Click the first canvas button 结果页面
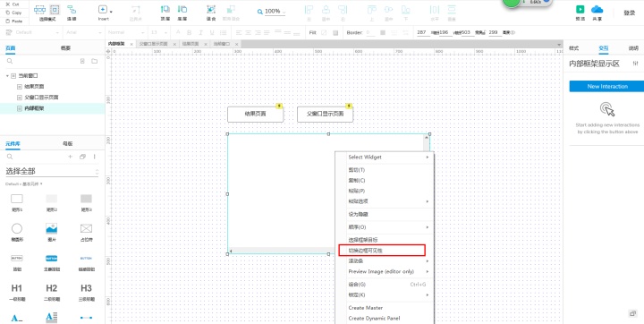 (x=256, y=115)
